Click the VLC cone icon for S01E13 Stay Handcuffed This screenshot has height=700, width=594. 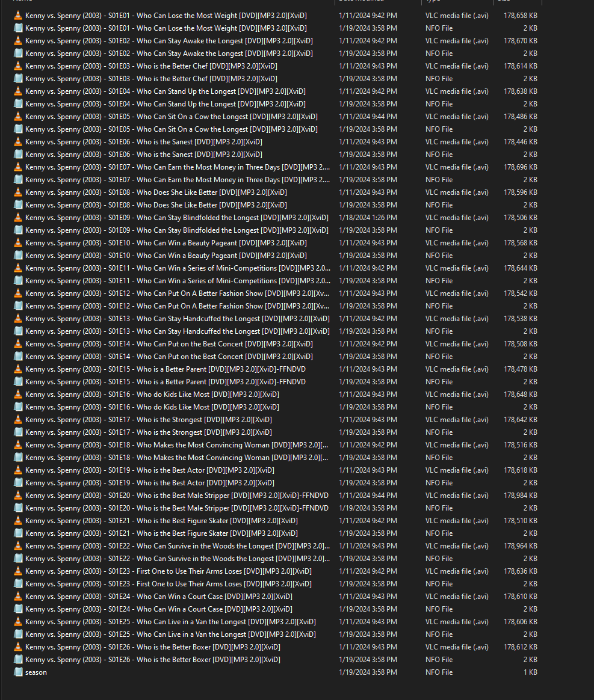click(18, 318)
